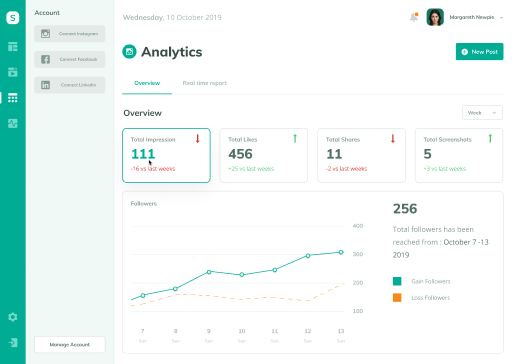Image resolution: width=512 pixels, height=364 pixels.
Task: Click the Manage Account button
Action: (70, 344)
